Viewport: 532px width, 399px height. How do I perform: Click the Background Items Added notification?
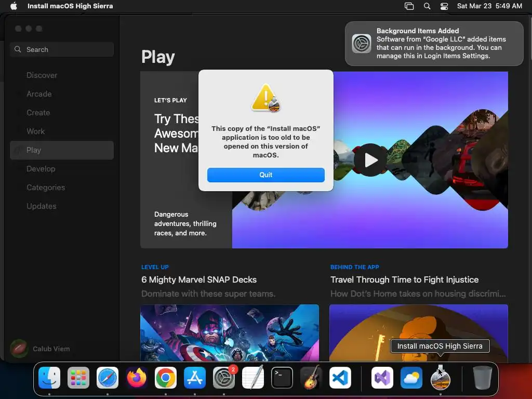tap(434, 44)
